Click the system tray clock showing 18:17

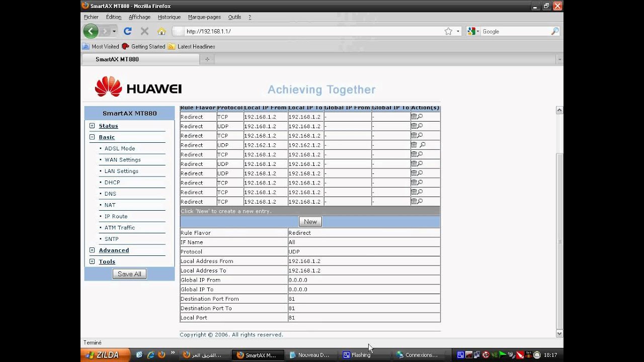550,355
